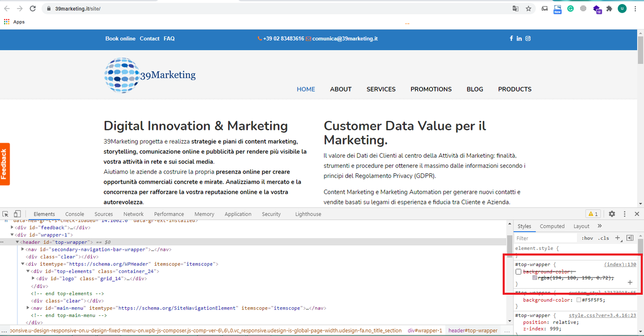Open the Extensions puzzle piece menu
Image resolution: width=644 pixels, height=336 pixels.
pos(609,9)
